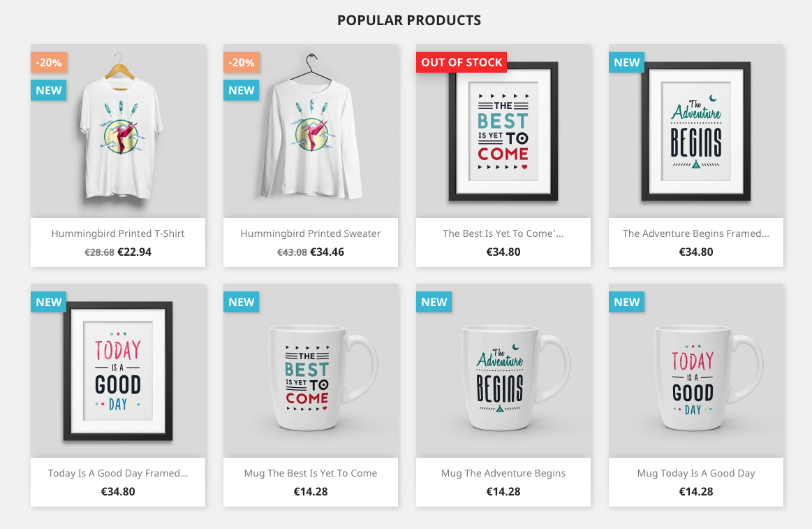This screenshot has width=812, height=529.
Task: Click the Best Is Yet To Come framed poster image
Action: point(503,131)
